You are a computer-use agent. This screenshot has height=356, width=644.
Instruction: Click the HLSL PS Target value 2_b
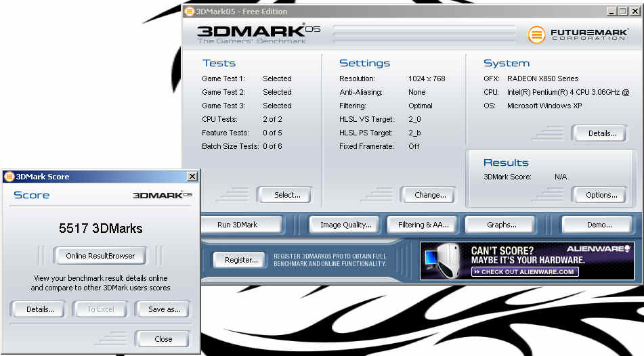414,133
